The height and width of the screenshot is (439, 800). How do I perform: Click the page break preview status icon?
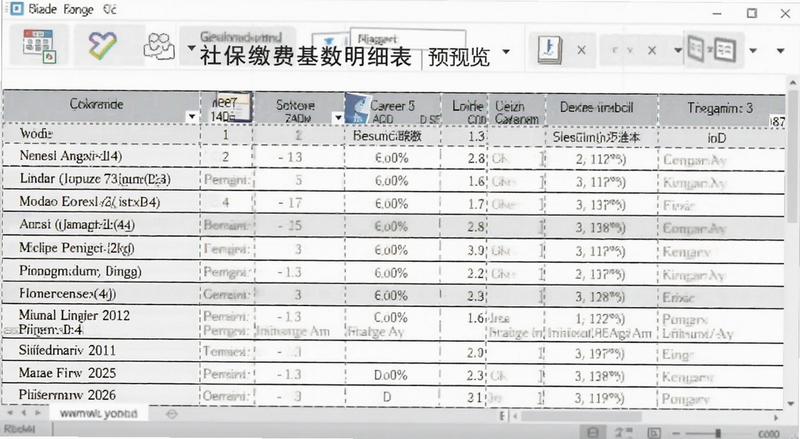(x=654, y=432)
